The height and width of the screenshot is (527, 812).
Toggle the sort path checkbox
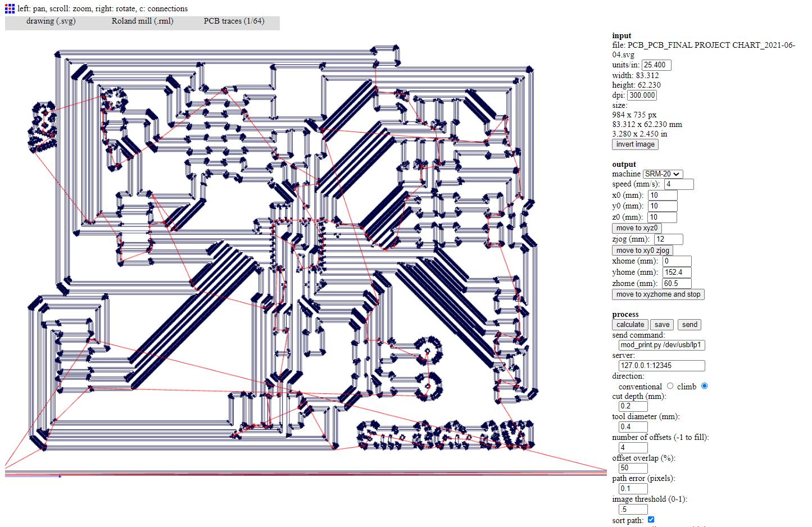click(651, 520)
